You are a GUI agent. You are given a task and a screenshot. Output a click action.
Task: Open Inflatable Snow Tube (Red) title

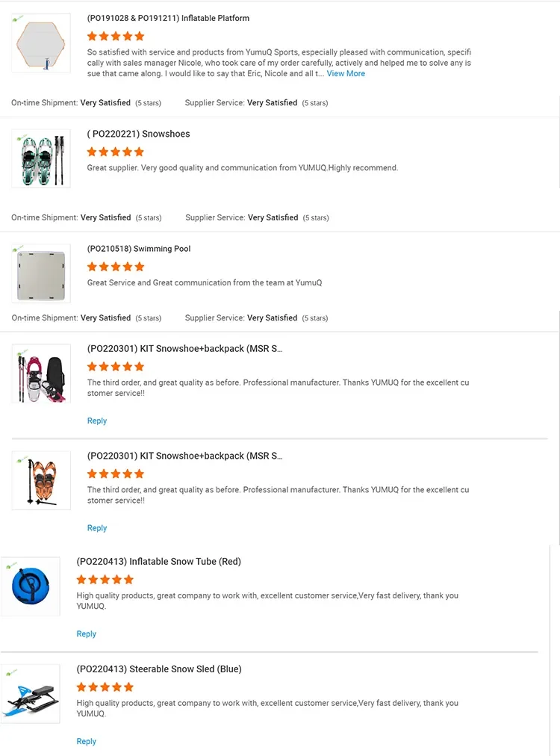pos(159,562)
